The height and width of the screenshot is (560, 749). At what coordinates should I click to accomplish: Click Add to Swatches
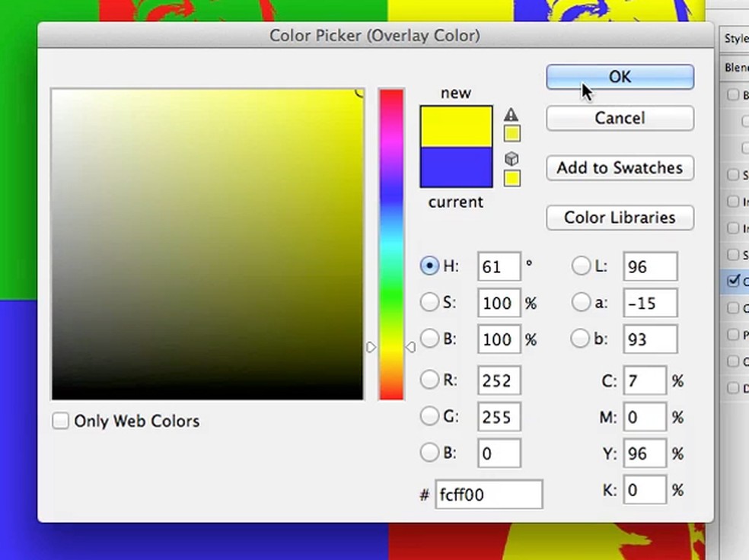(620, 168)
